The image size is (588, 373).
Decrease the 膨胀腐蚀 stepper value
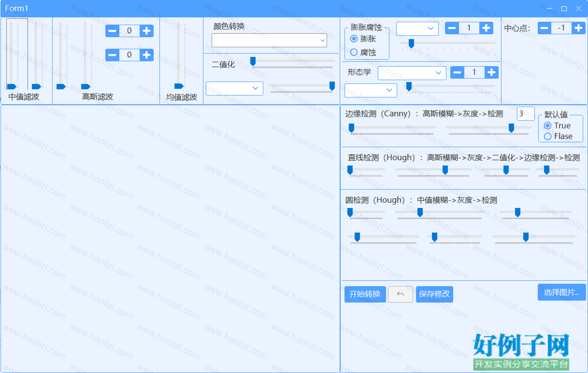452,28
